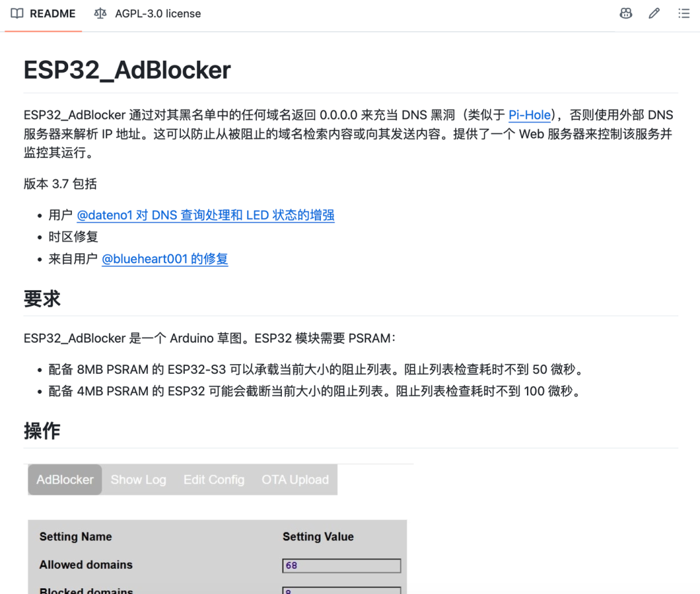Edit README with pencil icon

[654, 14]
